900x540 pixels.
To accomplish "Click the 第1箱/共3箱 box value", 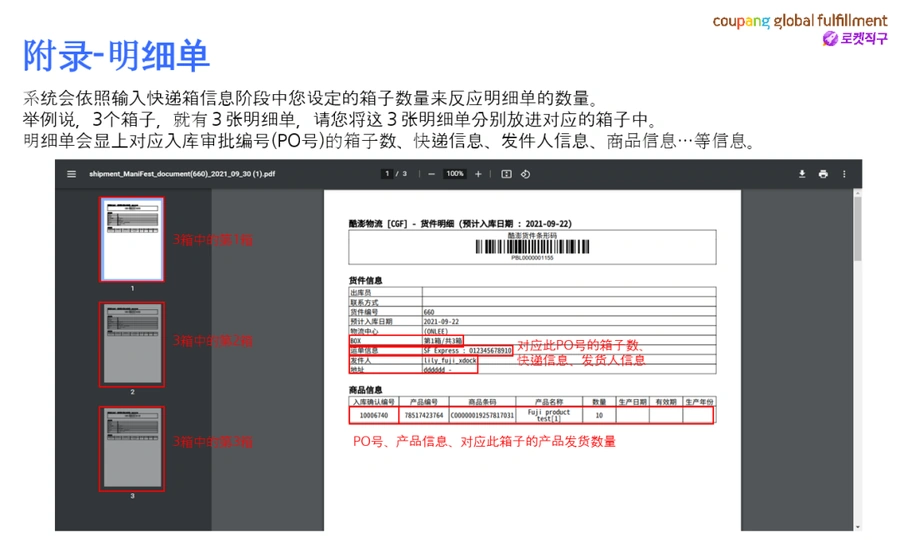I will click(x=443, y=340).
